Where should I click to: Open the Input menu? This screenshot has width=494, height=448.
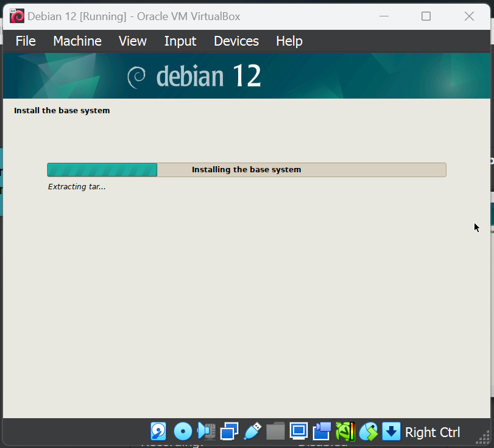180,41
